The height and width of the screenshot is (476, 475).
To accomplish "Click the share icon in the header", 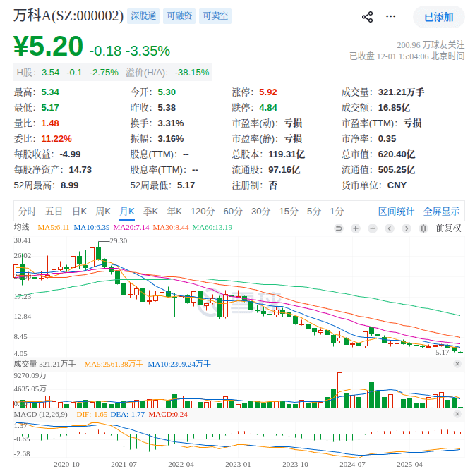I will click(367, 16).
